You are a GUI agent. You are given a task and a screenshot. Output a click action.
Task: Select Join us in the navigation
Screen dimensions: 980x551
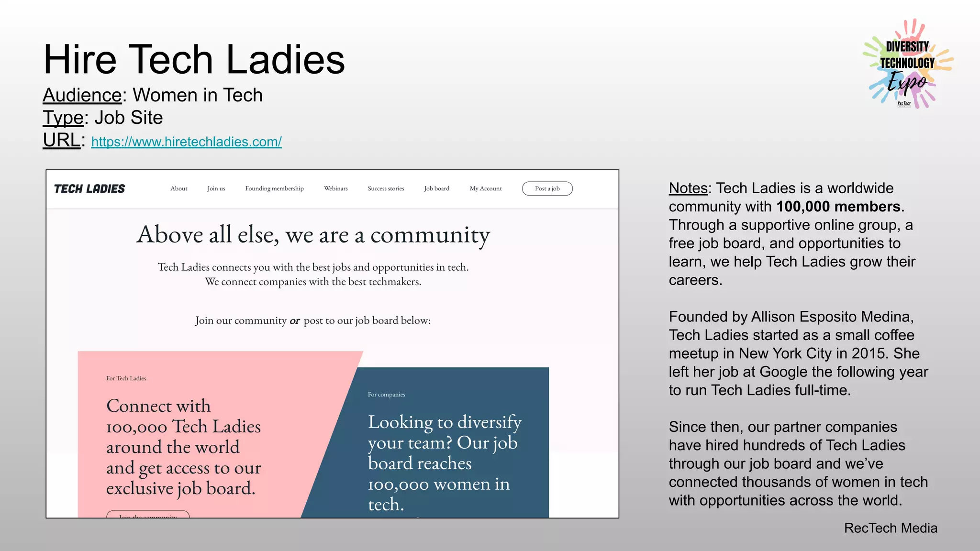(x=216, y=188)
